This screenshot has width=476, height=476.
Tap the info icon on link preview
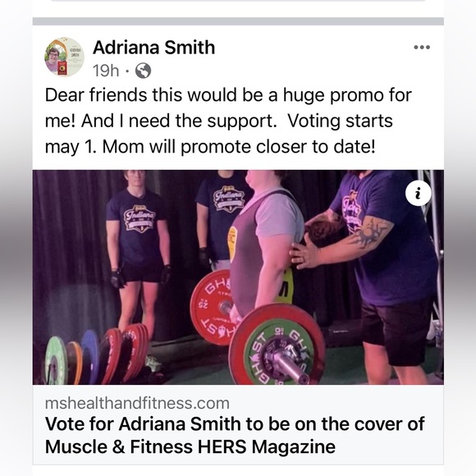[418, 194]
